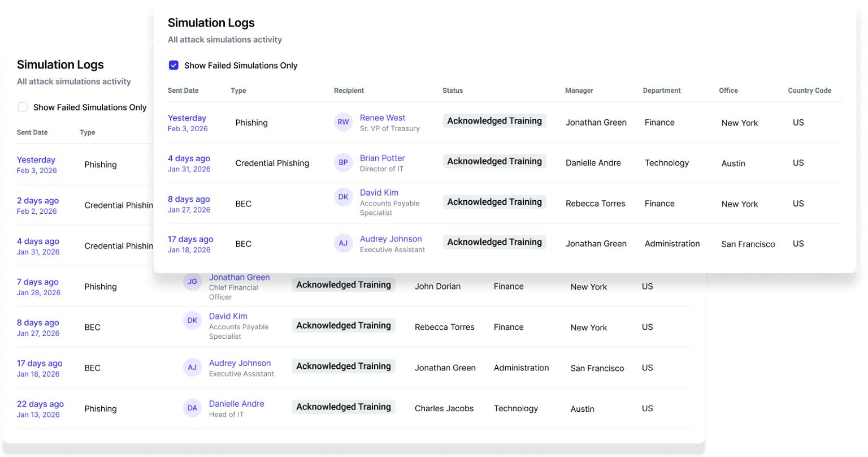Click Charles Jacobs manager cell

tap(444, 408)
